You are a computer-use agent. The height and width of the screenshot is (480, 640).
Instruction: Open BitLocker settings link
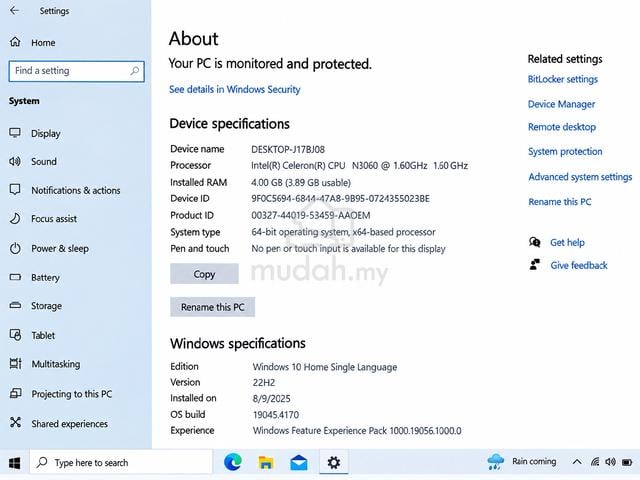coord(563,79)
